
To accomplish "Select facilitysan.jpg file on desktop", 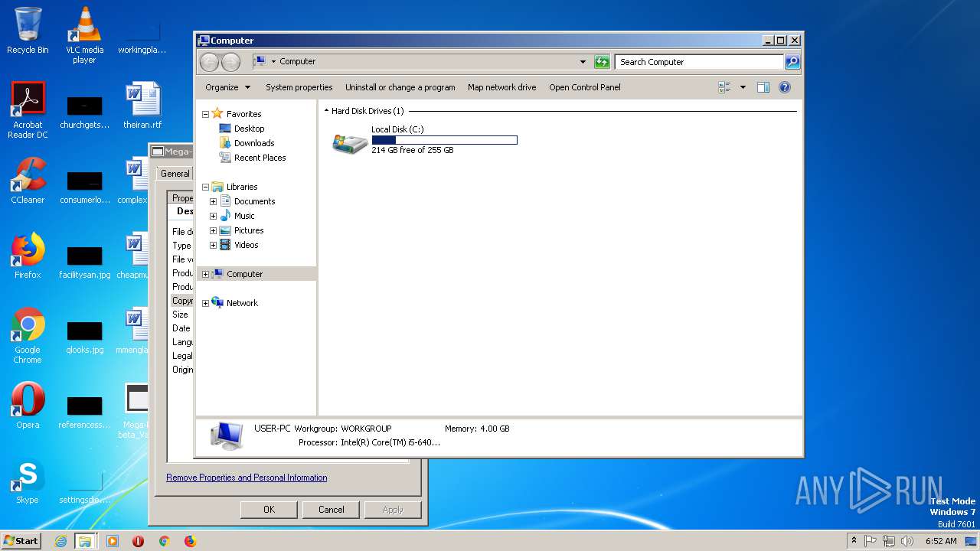I will tap(84, 262).
